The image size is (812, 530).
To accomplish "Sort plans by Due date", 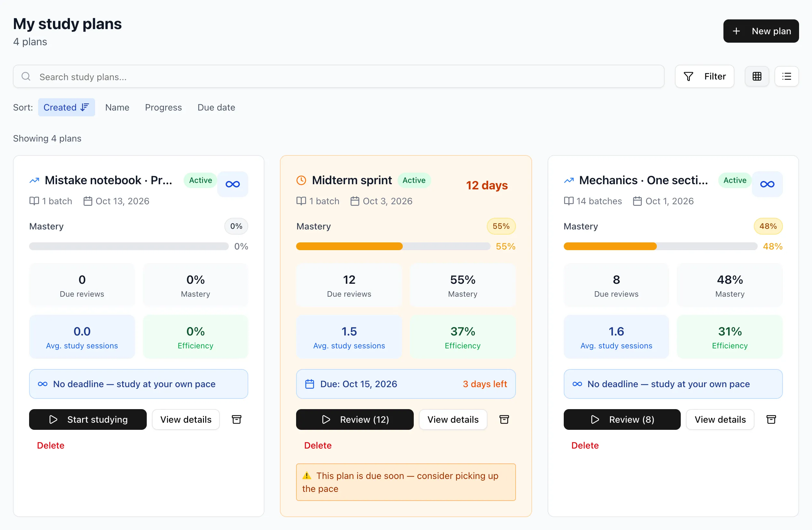I will coord(216,107).
